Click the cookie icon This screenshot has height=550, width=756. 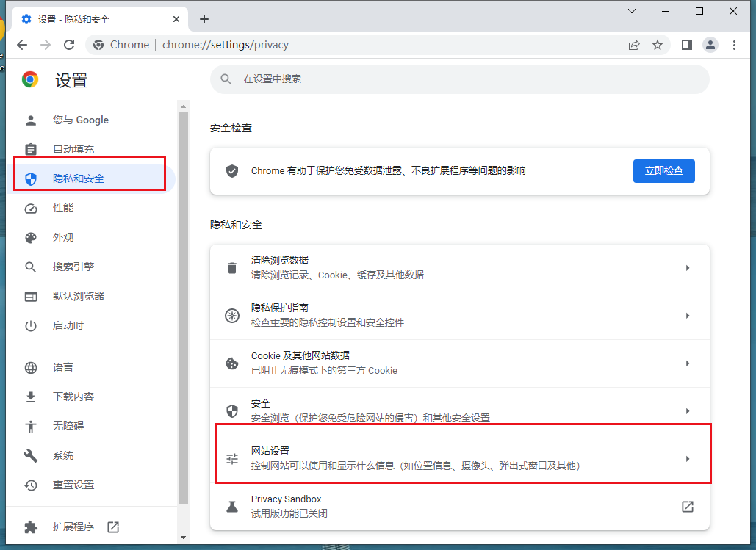(232, 363)
